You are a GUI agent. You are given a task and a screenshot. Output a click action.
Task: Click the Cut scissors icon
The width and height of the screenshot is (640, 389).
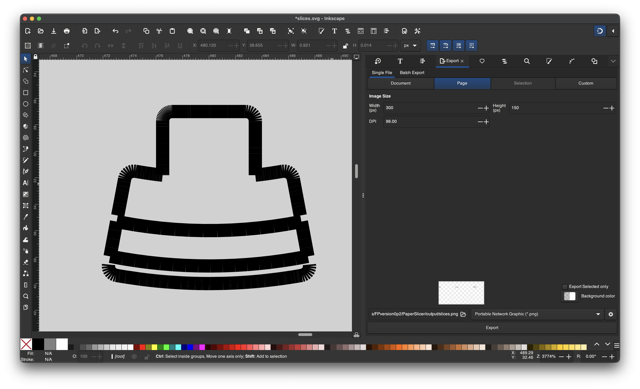coord(159,31)
